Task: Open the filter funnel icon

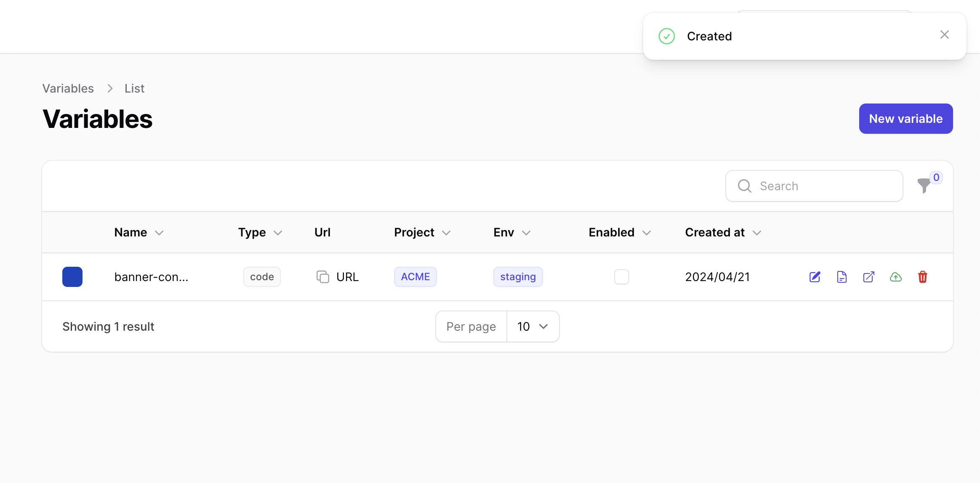Action: [x=924, y=186]
